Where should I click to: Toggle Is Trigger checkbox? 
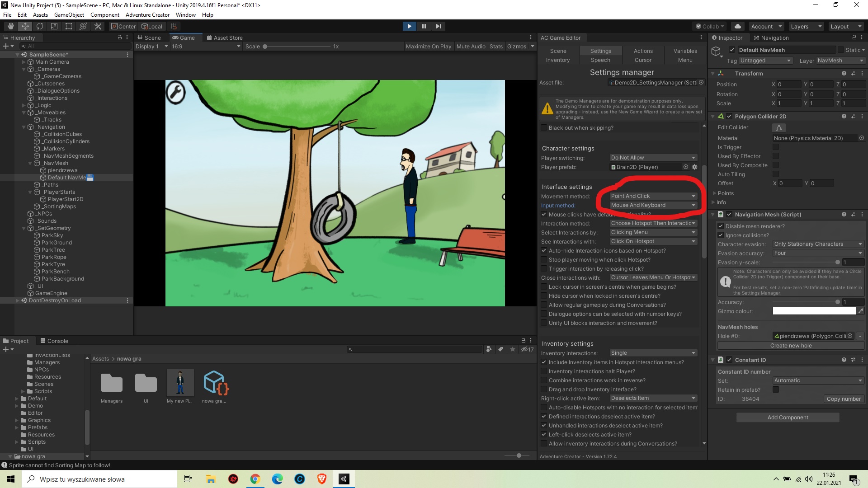pos(776,147)
